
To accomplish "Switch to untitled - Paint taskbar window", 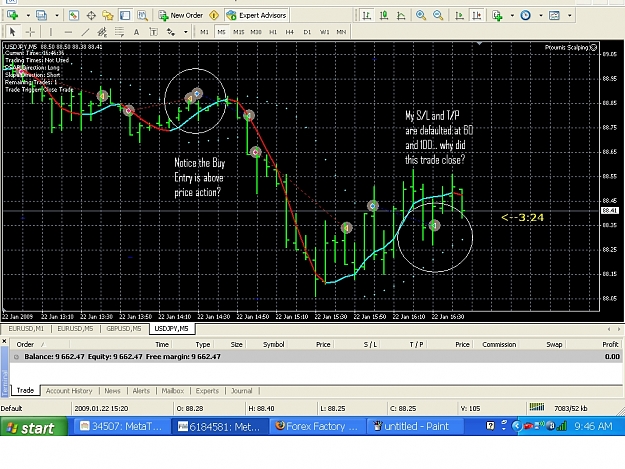I will pos(416,427).
